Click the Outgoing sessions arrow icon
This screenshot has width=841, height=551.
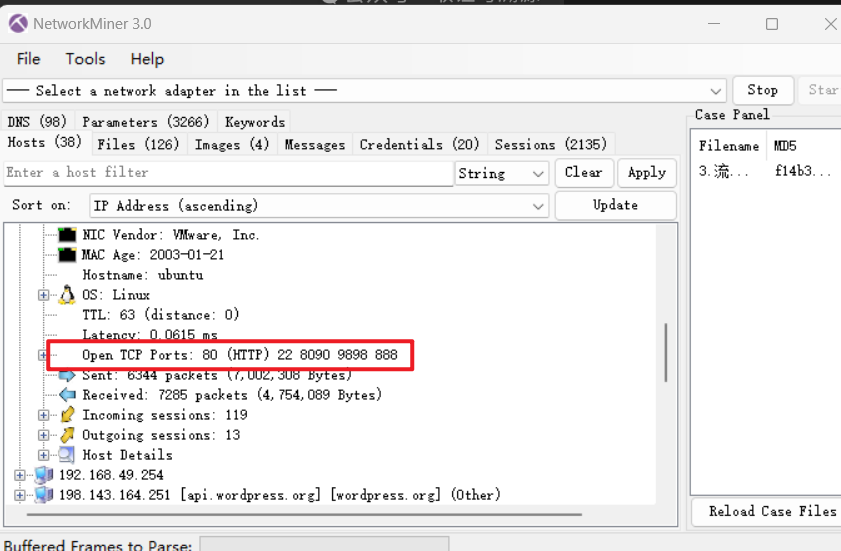tap(67, 435)
